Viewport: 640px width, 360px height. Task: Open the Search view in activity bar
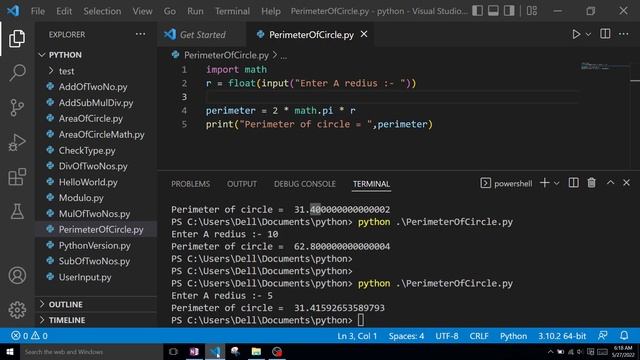17,73
